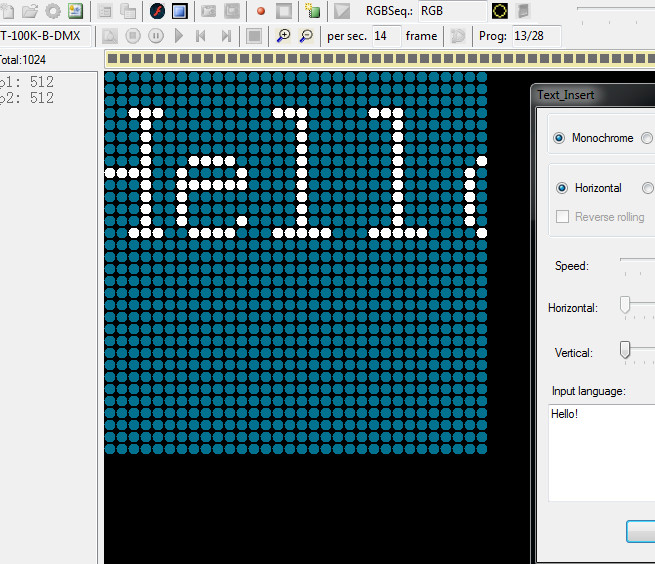Click the 'p1: 512' port entry
Screen dimensions: 655x564
pyautogui.click(x=27, y=81)
